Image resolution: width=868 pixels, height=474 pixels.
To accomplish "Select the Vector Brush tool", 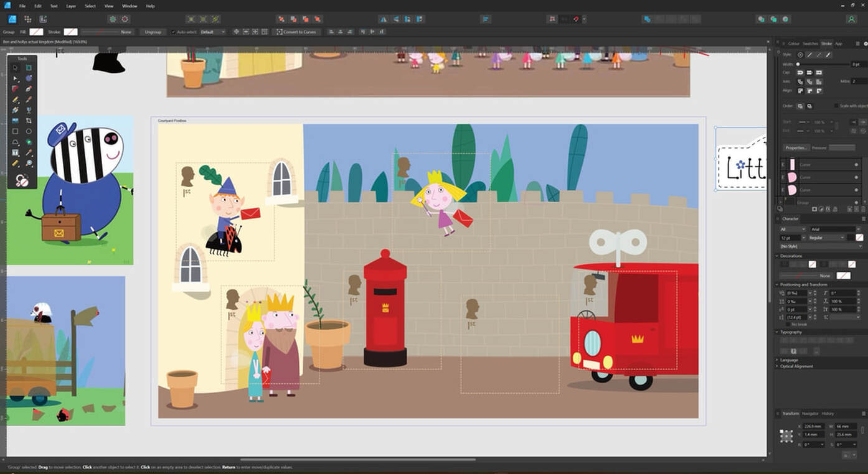I will [29, 100].
